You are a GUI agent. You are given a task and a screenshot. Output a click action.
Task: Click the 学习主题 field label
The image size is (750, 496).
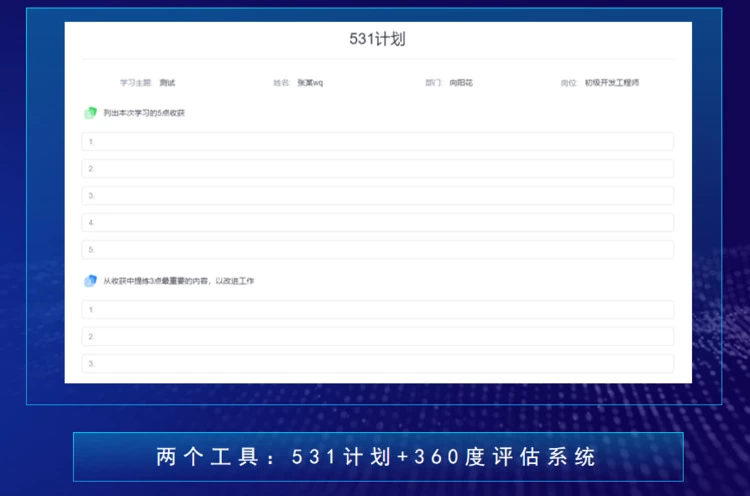(x=136, y=83)
